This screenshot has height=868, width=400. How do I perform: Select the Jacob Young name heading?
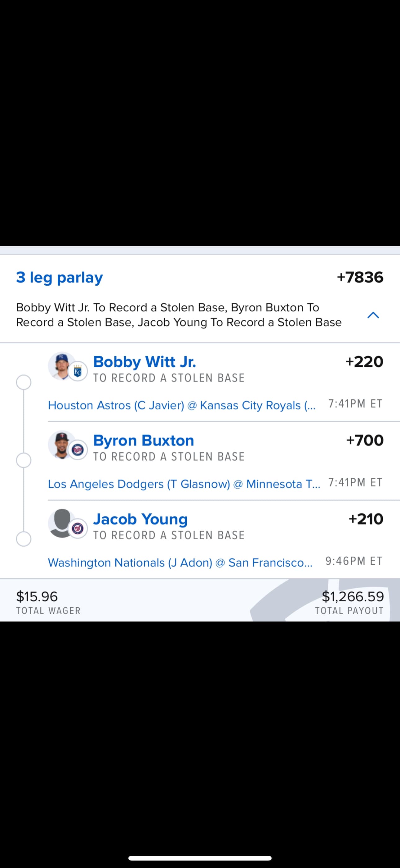(140, 519)
